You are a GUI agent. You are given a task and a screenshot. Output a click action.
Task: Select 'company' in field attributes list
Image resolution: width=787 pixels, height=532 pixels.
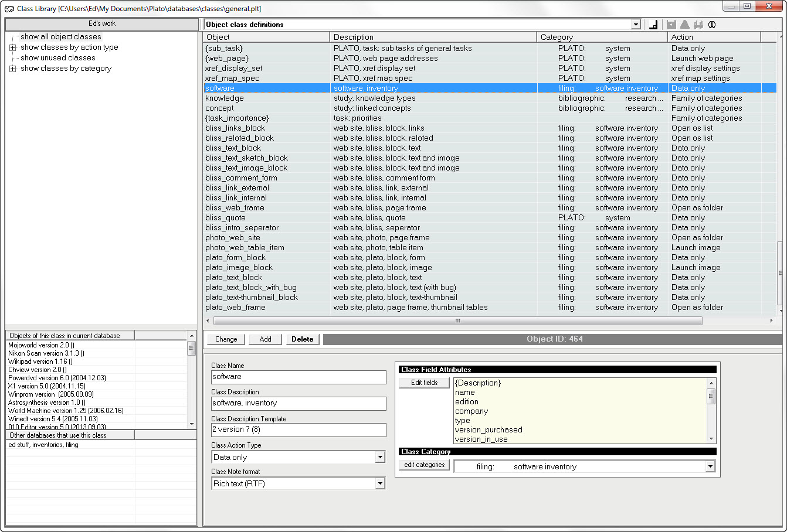pyautogui.click(x=471, y=411)
